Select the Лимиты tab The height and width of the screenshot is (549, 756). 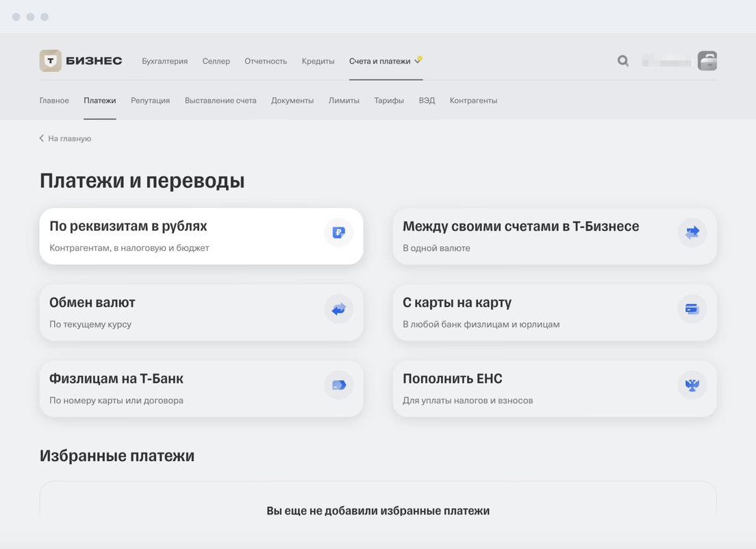click(x=344, y=101)
